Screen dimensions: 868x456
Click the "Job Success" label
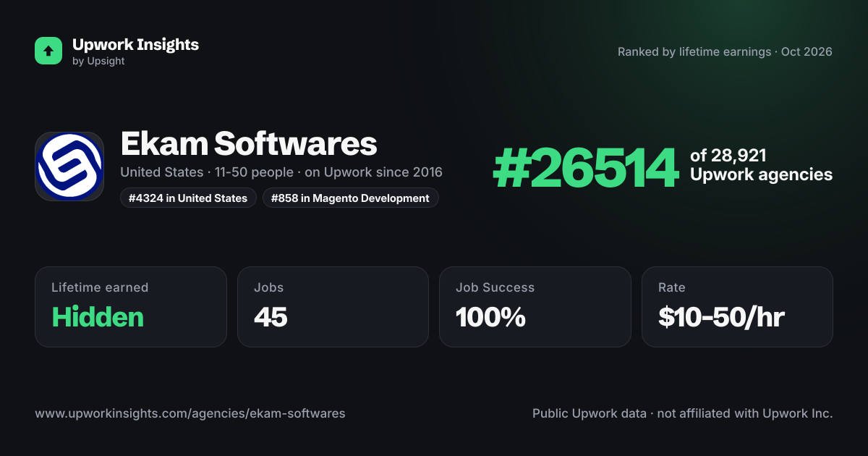point(495,287)
